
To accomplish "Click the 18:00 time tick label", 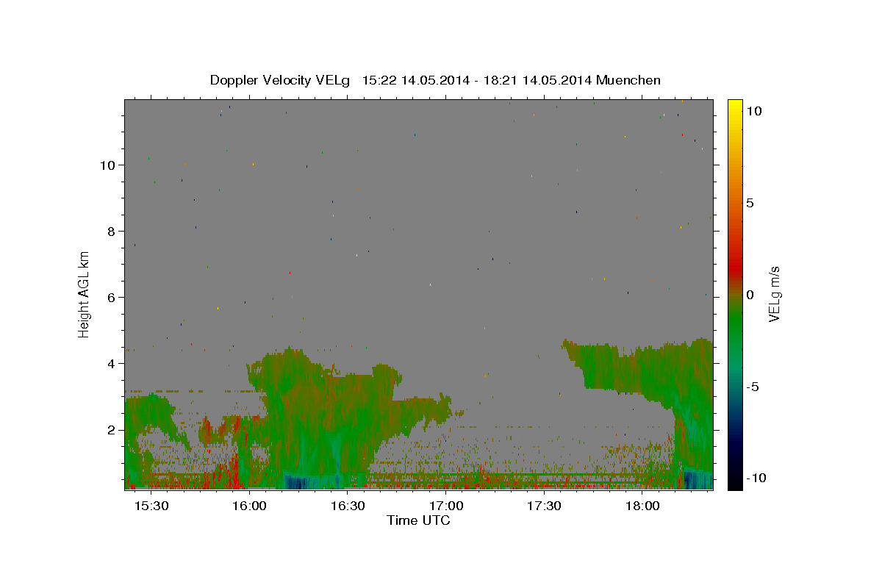I will click(x=642, y=506).
